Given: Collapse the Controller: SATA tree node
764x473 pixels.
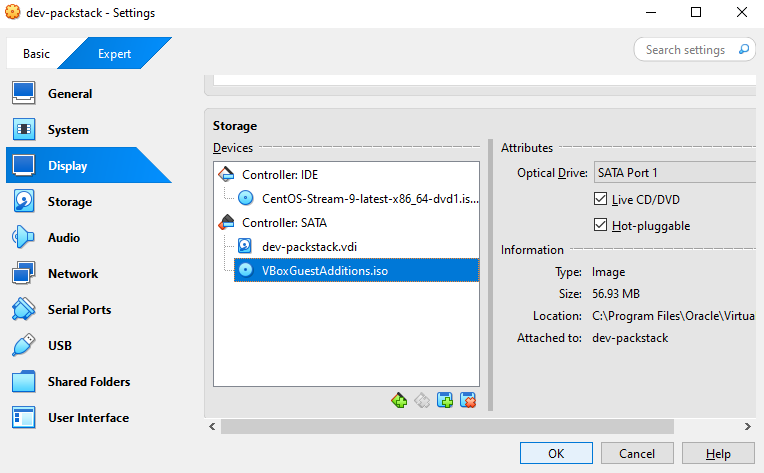Looking at the screenshot, I should (224, 223).
